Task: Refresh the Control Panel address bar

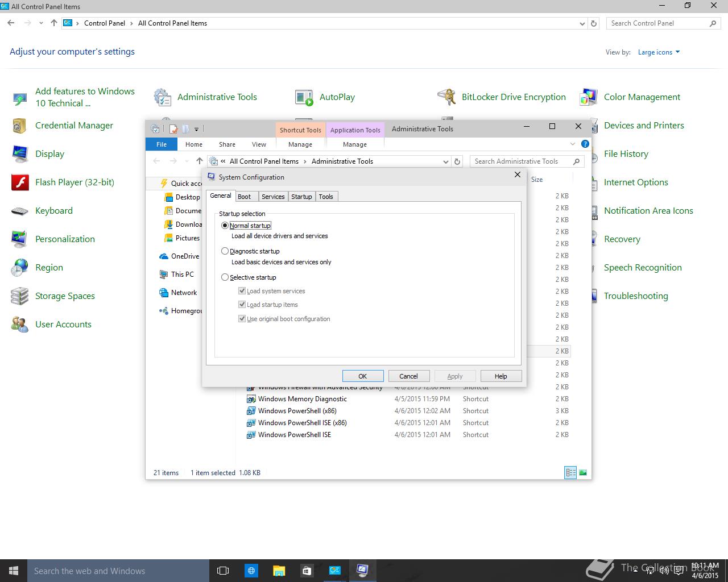Action: 594,23
